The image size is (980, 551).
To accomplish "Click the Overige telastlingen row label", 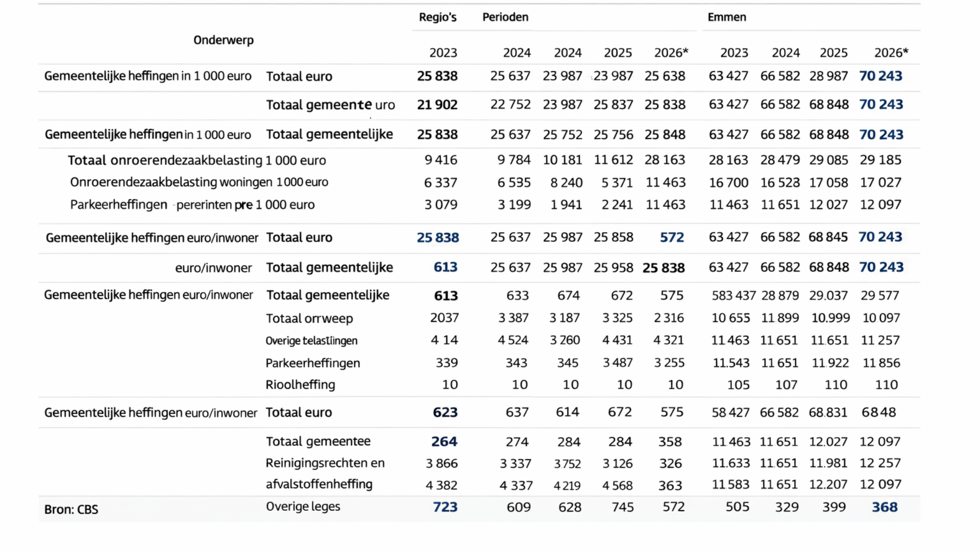I will click(x=311, y=341).
